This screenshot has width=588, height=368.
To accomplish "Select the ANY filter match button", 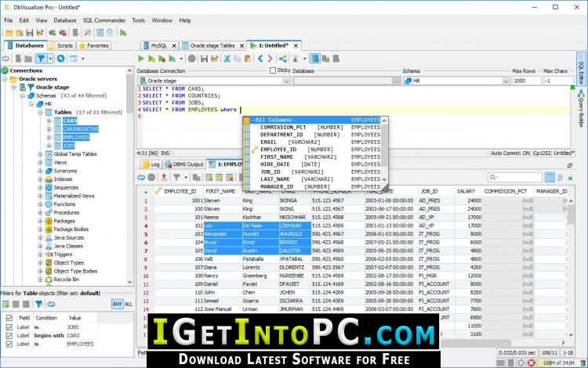I will coord(118,305).
